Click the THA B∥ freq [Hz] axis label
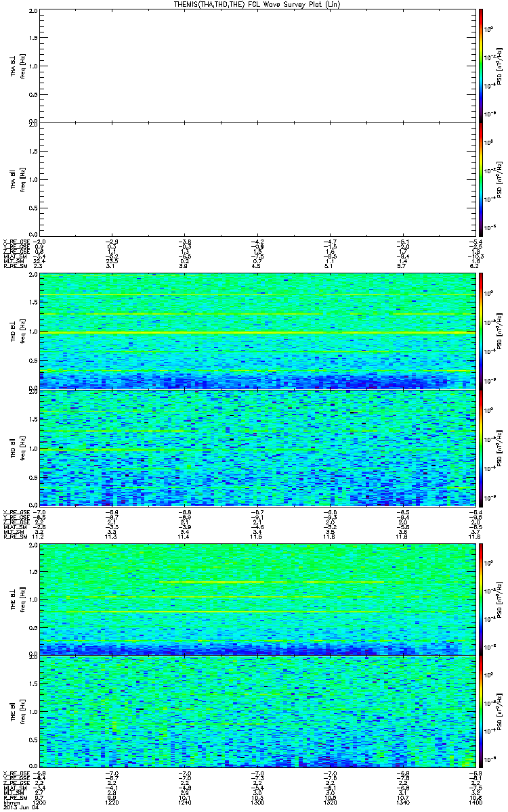This screenshot has height=812, width=508. coord(22,179)
